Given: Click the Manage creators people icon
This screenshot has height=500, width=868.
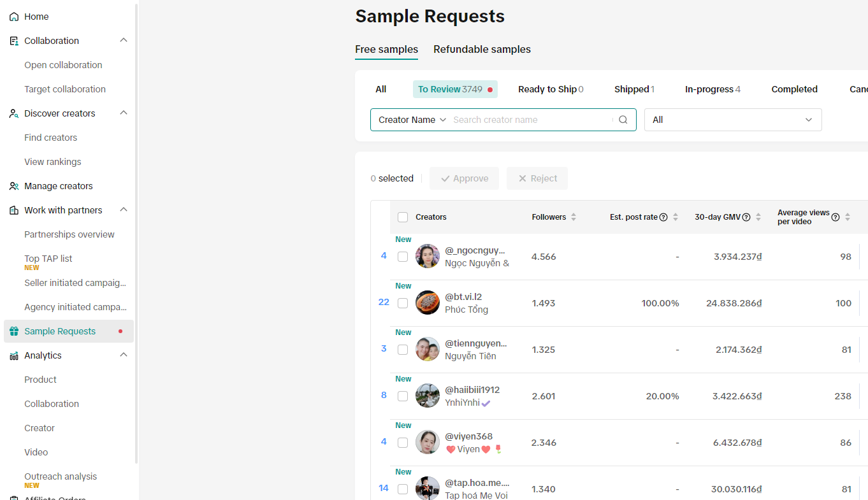Looking at the screenshot, I should (x=14, y=186).
